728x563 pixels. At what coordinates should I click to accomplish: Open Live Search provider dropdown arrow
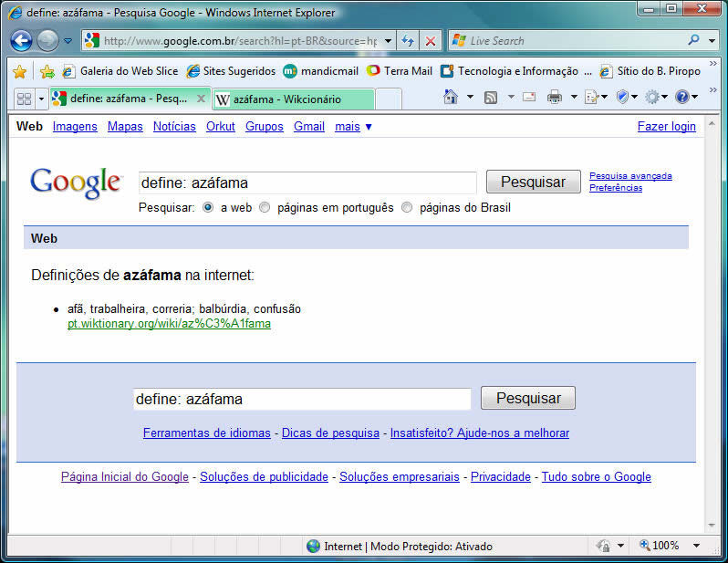coord(712,41)
